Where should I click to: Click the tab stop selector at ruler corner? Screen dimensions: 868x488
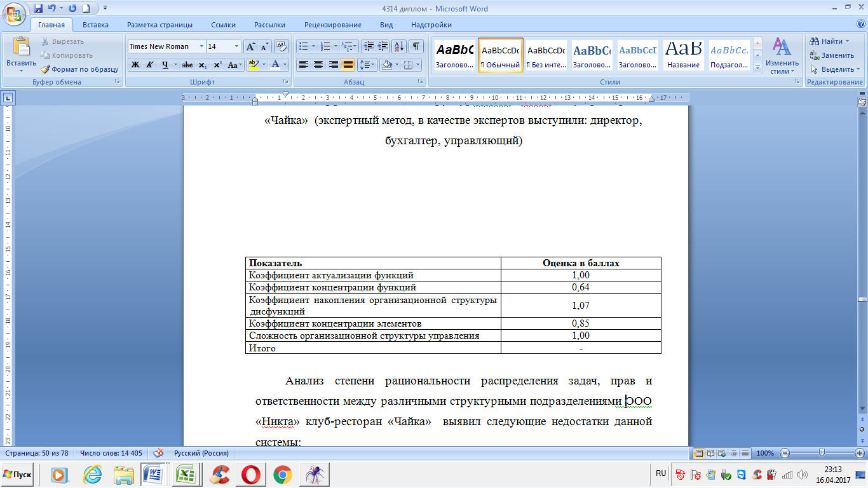pyautogui.click(x=8, y=98)
